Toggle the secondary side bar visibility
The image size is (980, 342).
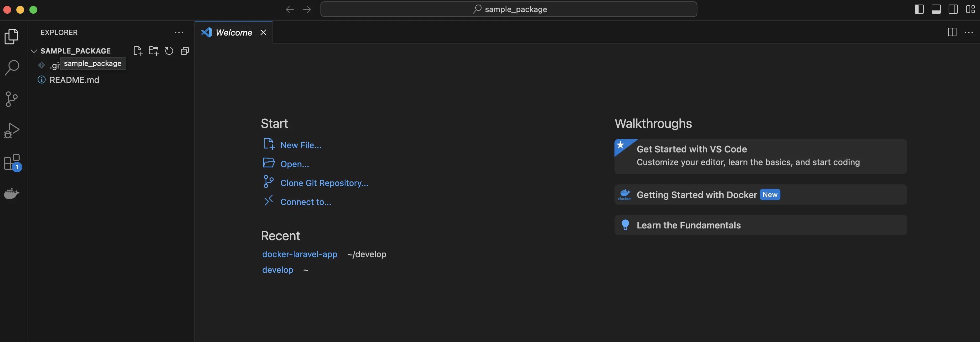953,9
